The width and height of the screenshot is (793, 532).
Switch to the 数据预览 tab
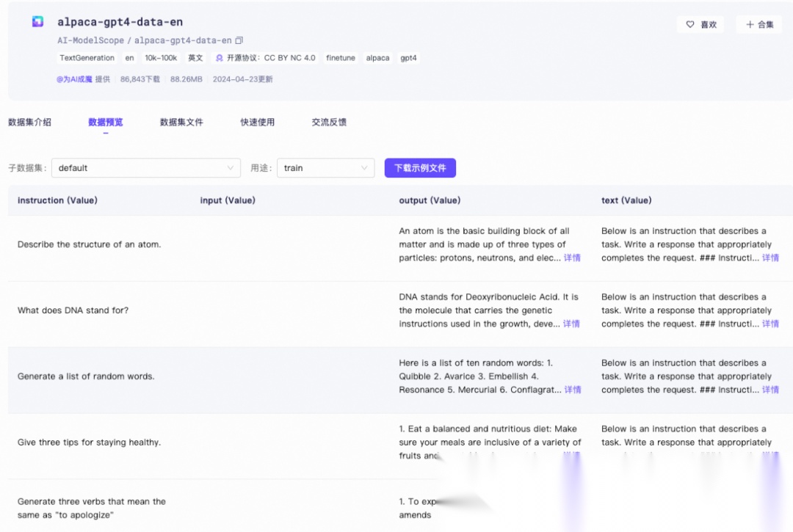[106, 123]
